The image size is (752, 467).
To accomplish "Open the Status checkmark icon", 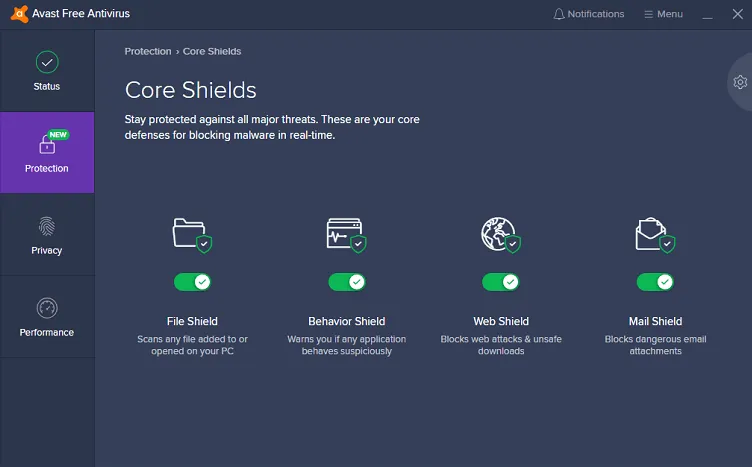I will click(47, 62).
